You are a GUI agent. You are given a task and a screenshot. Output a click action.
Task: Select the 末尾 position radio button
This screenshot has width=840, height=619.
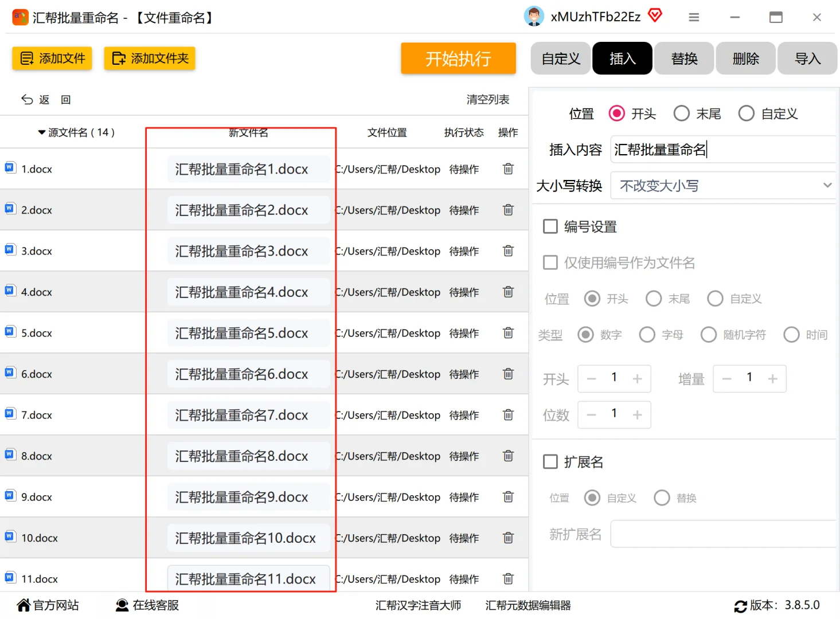(x=681, y=113)
